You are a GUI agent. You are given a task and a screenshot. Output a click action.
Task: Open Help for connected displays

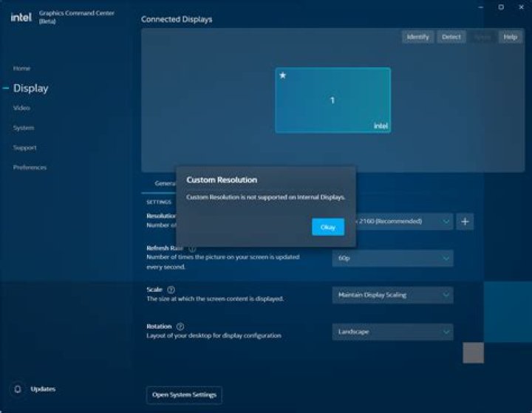coord(510,37)
